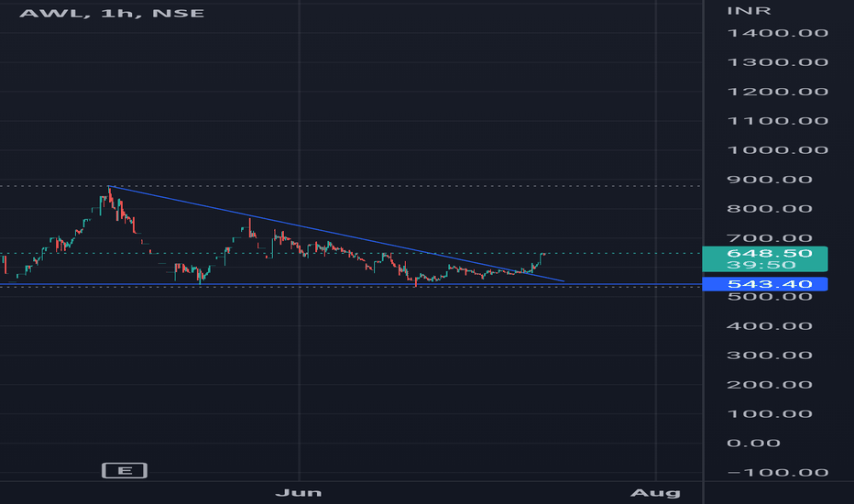Click the Jun label on time axis
Image resolution: width=854 pixels, height=504 pixels.
299,493
